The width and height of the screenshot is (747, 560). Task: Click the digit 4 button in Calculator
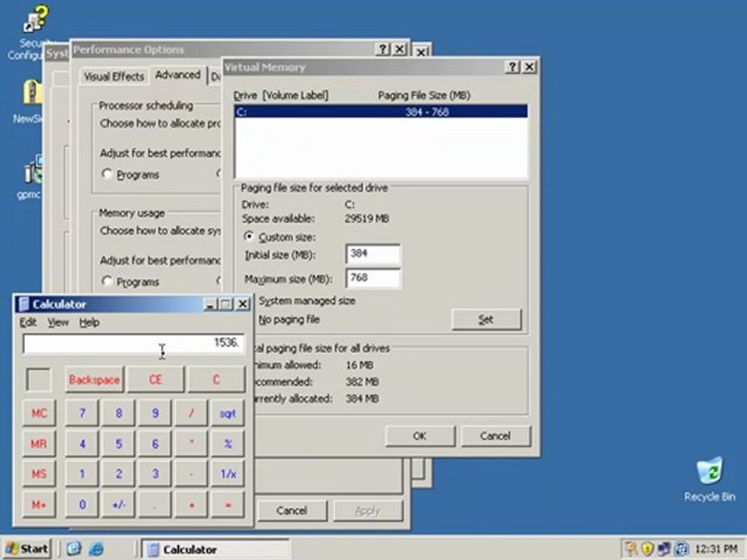point(82,444)
